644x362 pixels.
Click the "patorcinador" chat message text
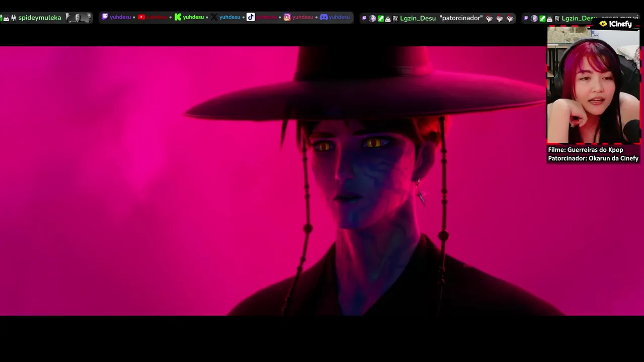pos(461,18)
